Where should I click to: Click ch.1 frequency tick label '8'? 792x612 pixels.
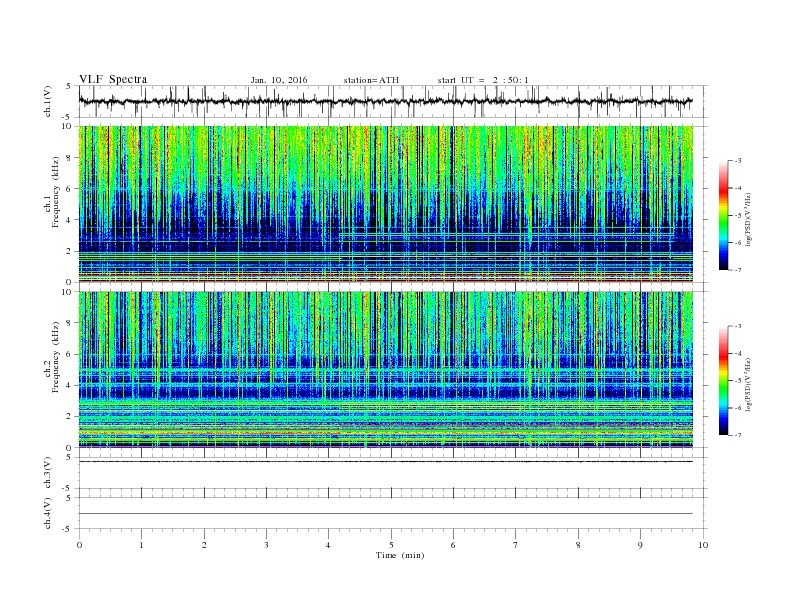(x=70, y=158)
